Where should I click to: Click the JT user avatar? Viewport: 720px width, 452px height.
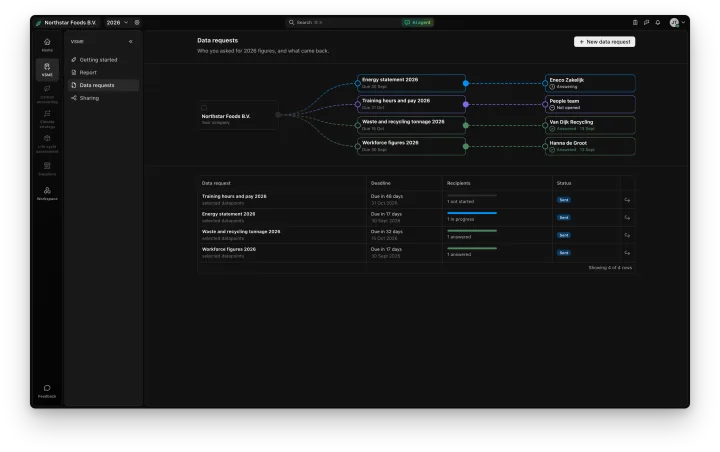click(674, 23)
